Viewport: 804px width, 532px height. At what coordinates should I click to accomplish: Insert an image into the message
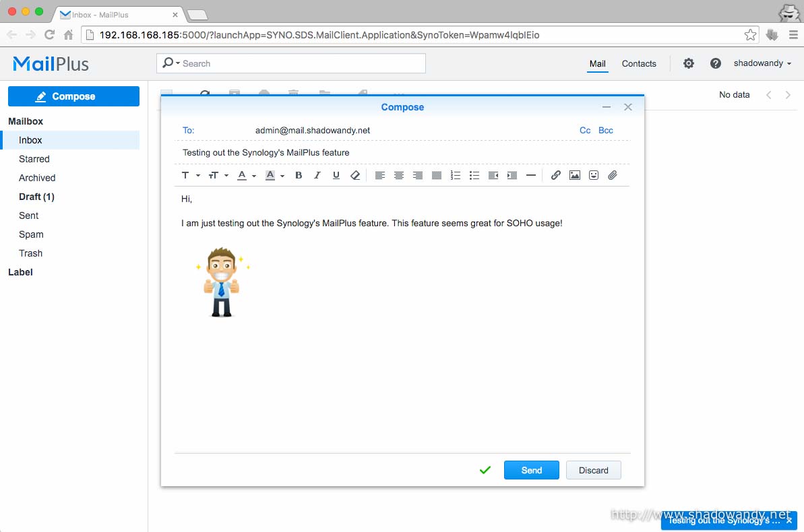click(x=574, y=175)
